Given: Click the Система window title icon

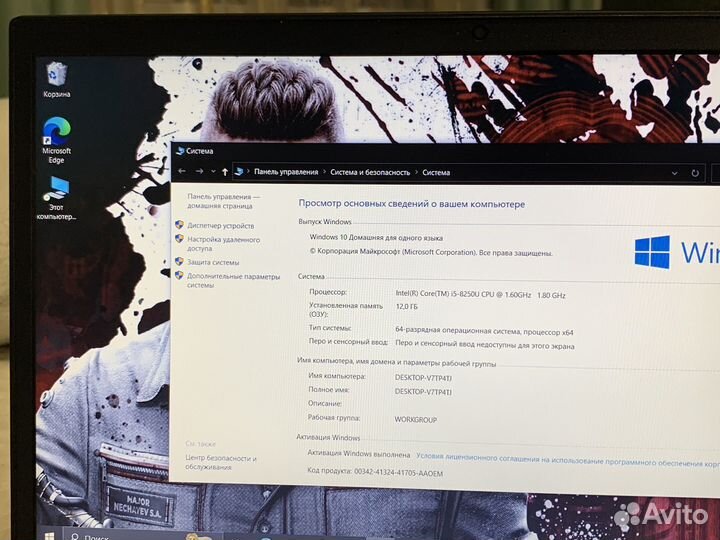Looking at the screenshot, I should click(x=180, y=151).
